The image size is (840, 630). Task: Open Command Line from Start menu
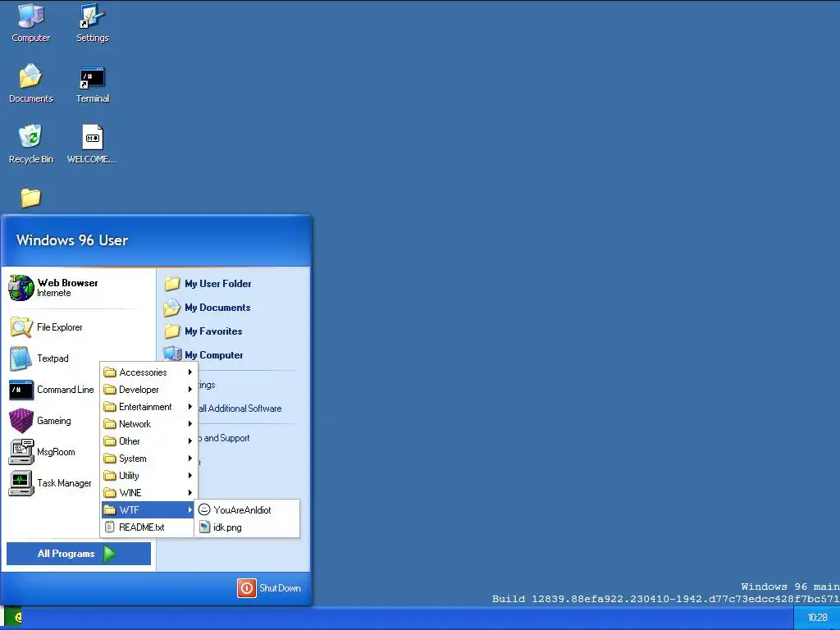[x=52, y=390]
